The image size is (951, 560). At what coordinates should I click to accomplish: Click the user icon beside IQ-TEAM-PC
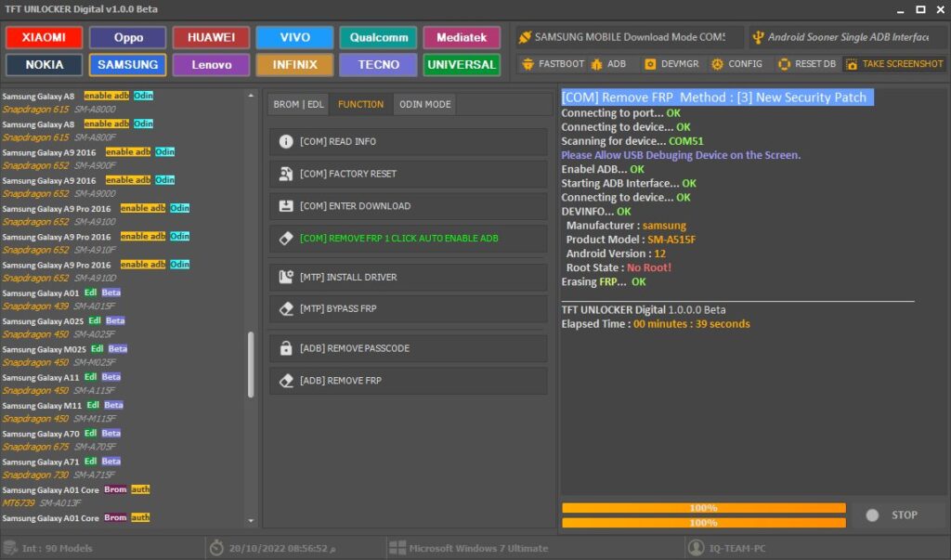point(697,548)
